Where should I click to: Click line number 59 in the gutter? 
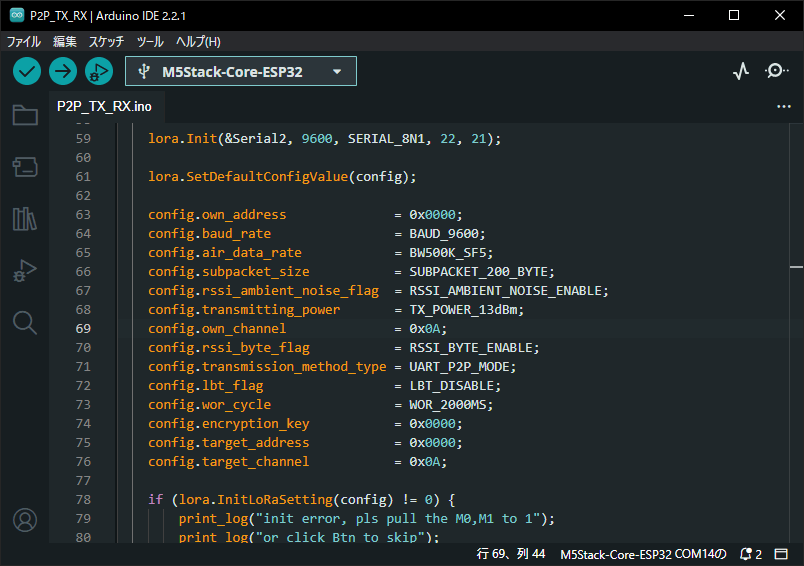click(x=83, y=138)
